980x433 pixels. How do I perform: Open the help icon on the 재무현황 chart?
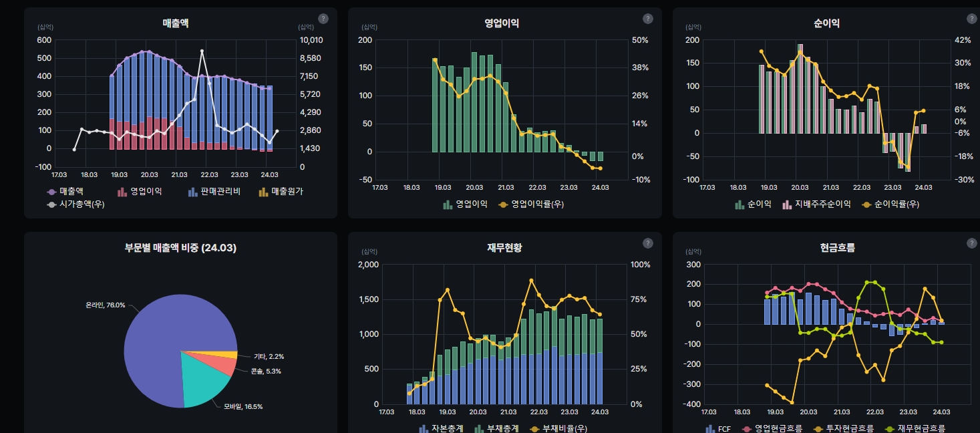point(647,243)
